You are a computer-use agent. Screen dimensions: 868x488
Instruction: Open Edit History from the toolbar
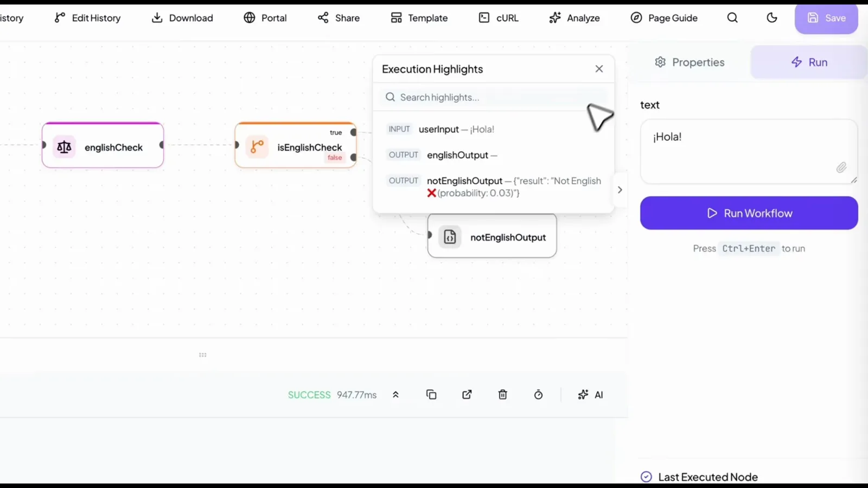pos(87,18)
